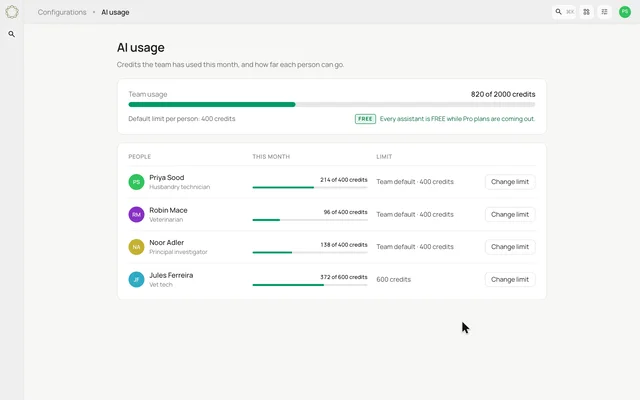The width and height of the screenshot is (640, 400).
Task: Click the '600 credits' limit for Jules Ferreira
Action: pyautogui.click(x=393, y=280)
